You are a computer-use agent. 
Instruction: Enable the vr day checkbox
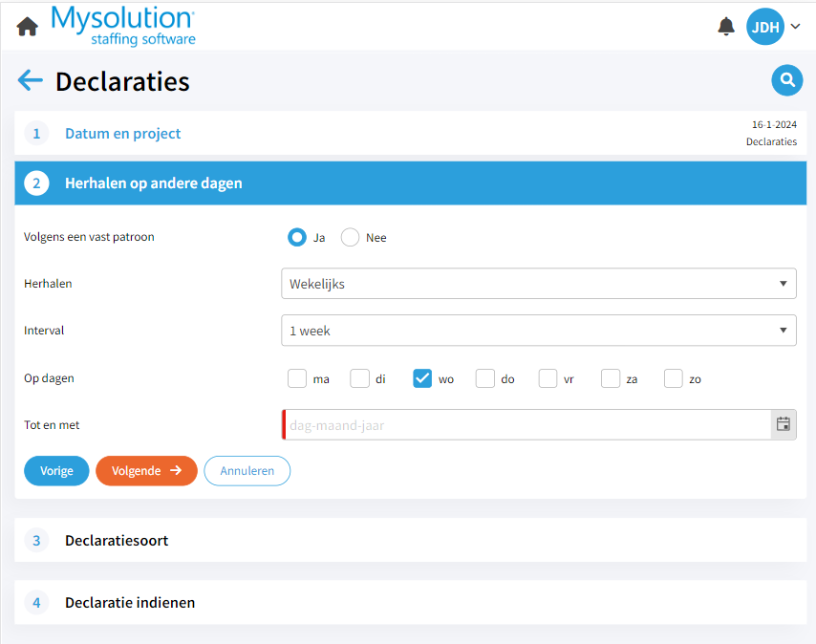pos(548,378)
